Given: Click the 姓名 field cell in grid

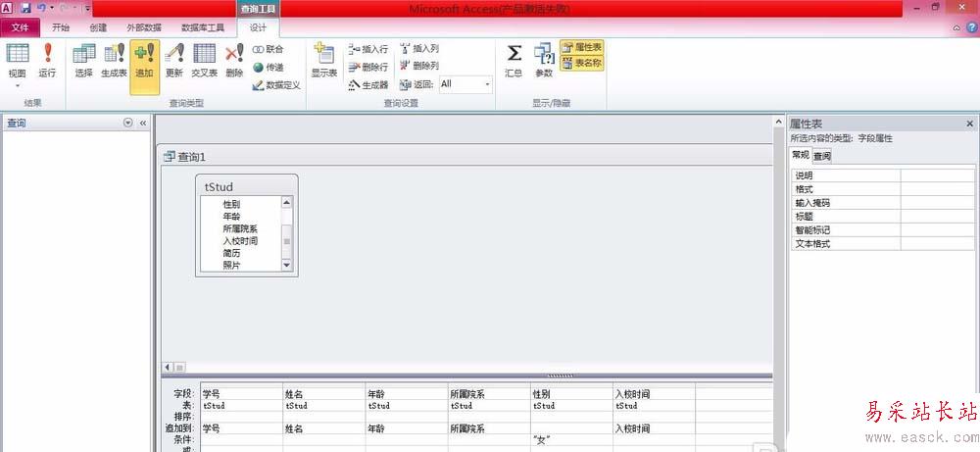Looking at the screenshot, I should (x=324, y=394).
